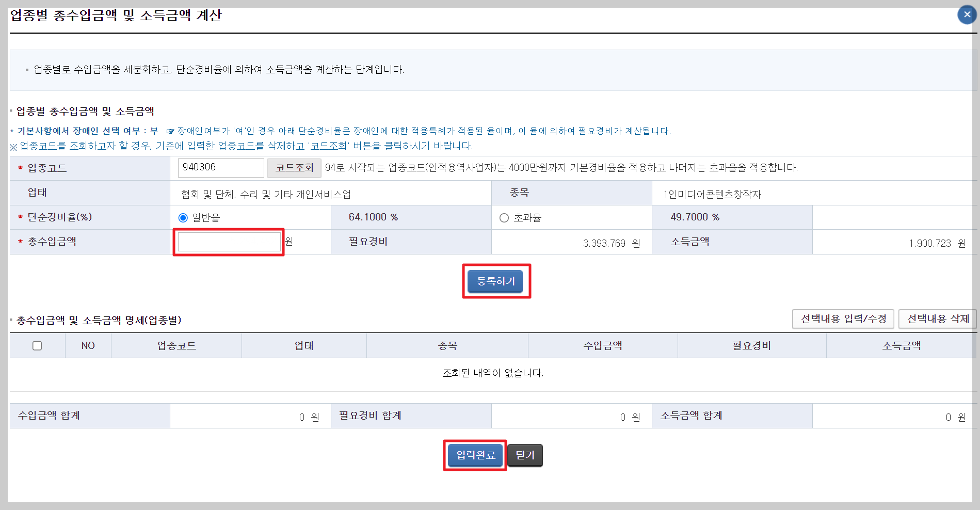Click the 코드조회 button
The height and width of the screenshot is (510, 980).
(294, 168)
